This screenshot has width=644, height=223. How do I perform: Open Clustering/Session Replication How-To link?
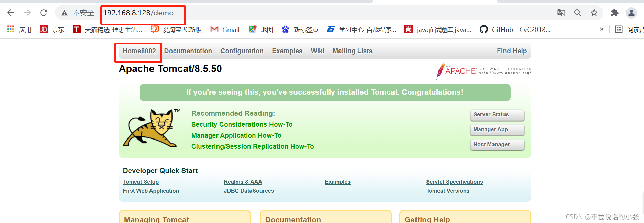pyautogui.click(x=253, y=147)
